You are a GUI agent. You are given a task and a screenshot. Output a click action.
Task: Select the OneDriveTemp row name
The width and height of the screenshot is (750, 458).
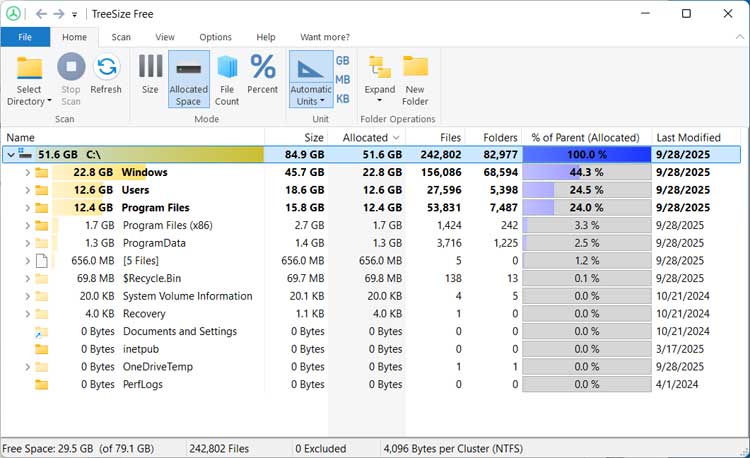pos(158,367)
